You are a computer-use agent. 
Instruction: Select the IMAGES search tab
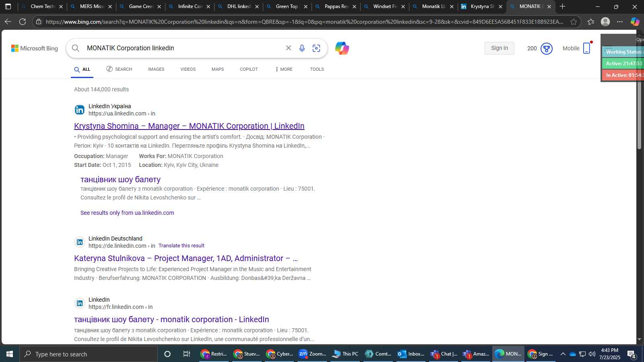(156, 69)
